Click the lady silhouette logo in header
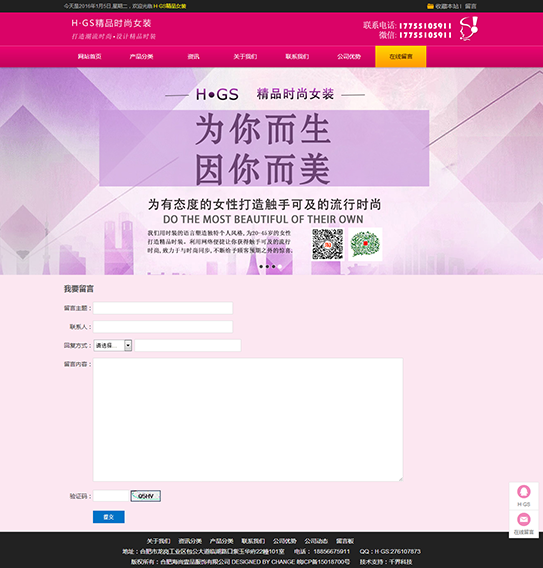The height and width of the screenshot is (568, 543). [469, 28]
